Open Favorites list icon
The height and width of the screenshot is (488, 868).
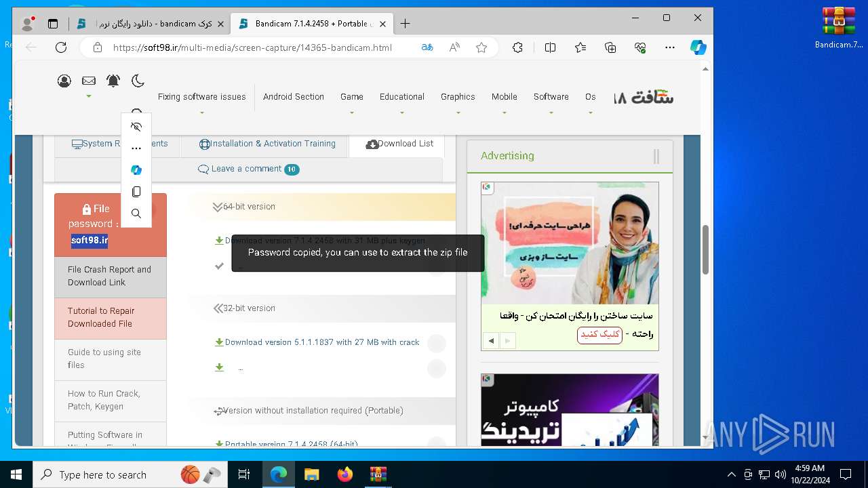click(580, 47)
